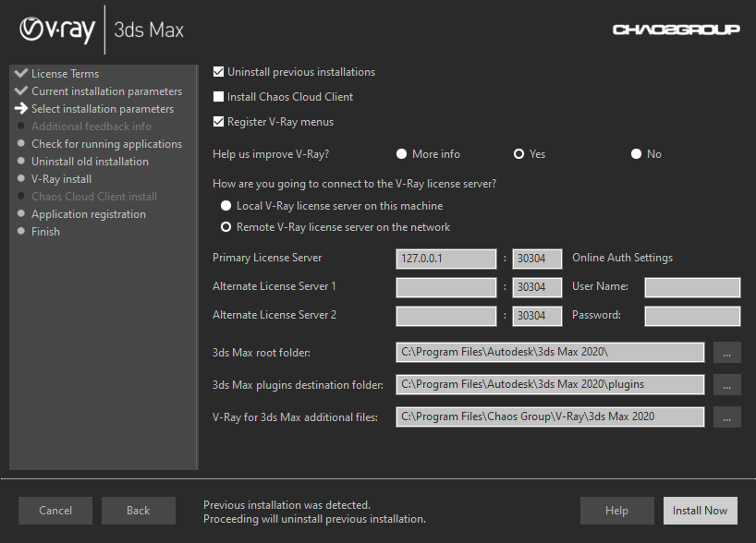
Task: Uncheck Uninstall previous installations
Action: pos(217,71)
